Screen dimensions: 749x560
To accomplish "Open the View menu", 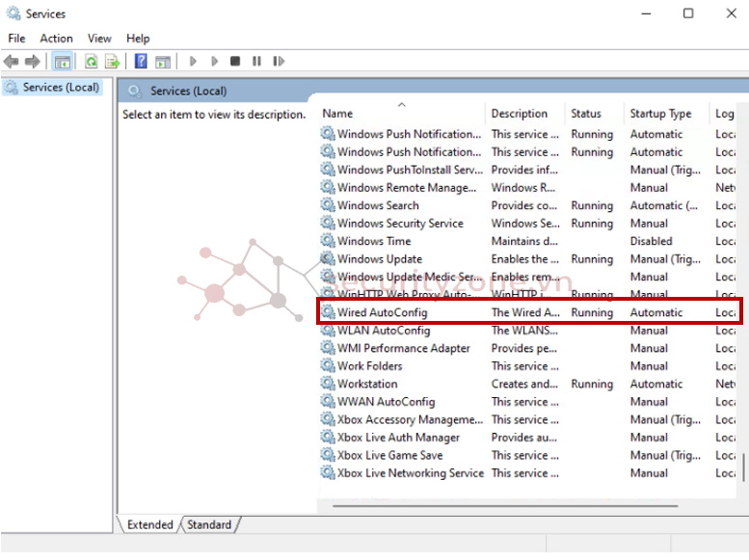I will tap(99, 39).
